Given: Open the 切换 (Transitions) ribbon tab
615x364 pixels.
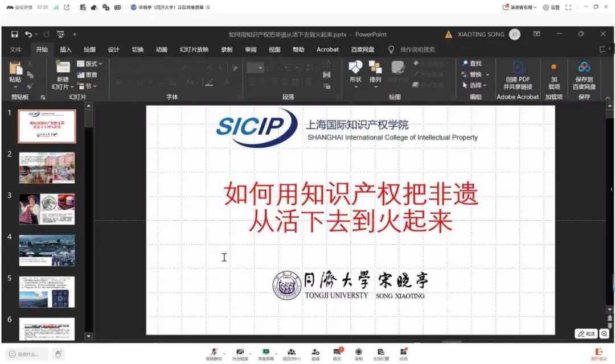Looking at the screenshot, I should pos(137,49).
